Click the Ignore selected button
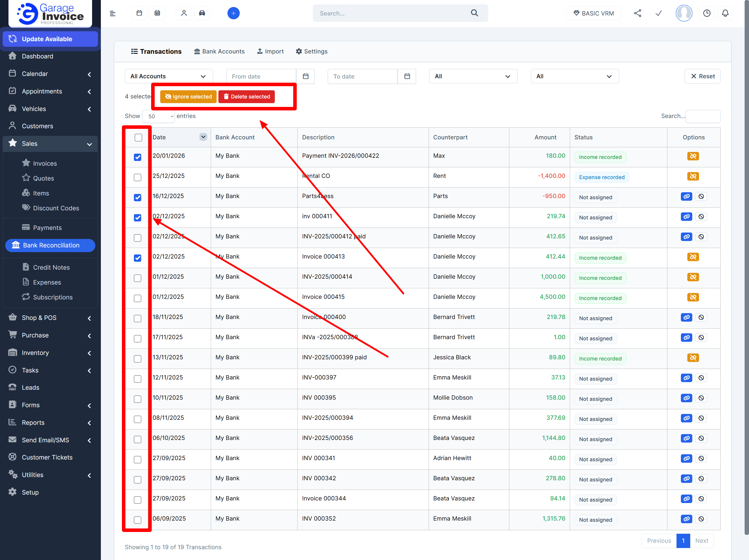Viewport: 749px width, 560px height. [x=188, y=96]
